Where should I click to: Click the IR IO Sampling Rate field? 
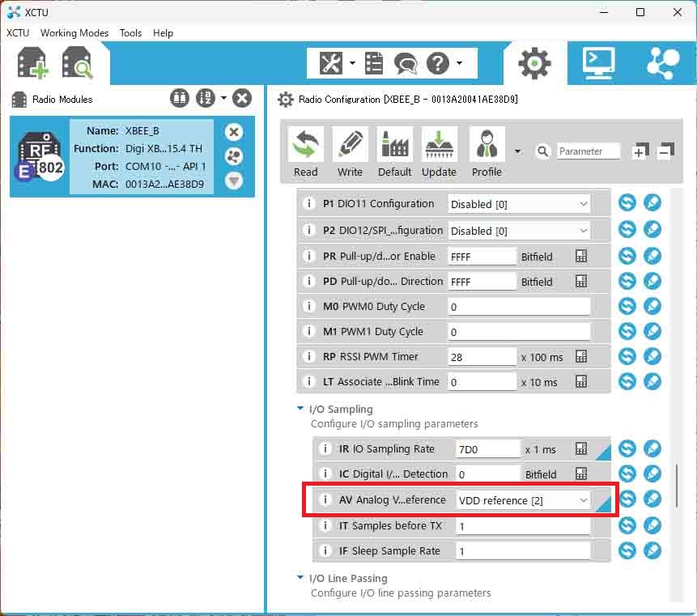487,449
